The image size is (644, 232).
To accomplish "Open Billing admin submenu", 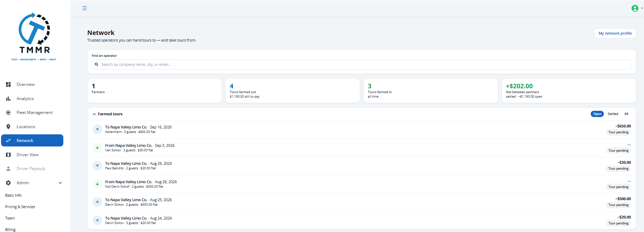I will pyautogui.click(x=10, y=230).
